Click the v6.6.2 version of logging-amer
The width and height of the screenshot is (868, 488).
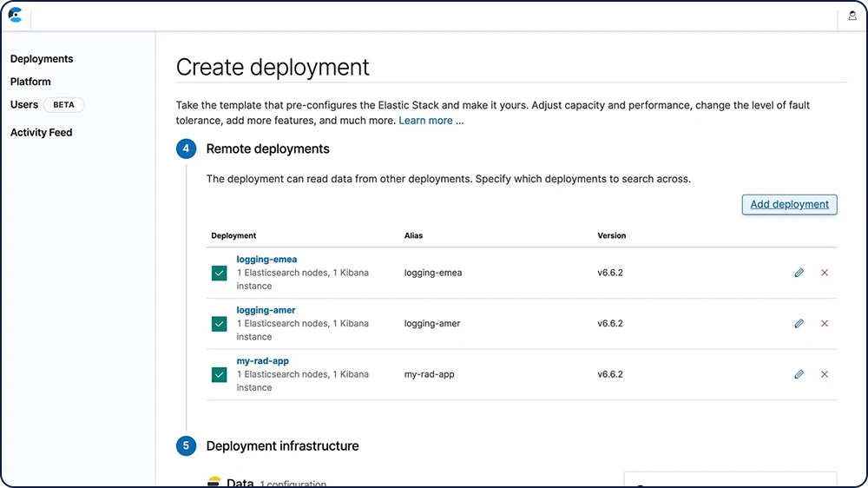tap(610, 324)
